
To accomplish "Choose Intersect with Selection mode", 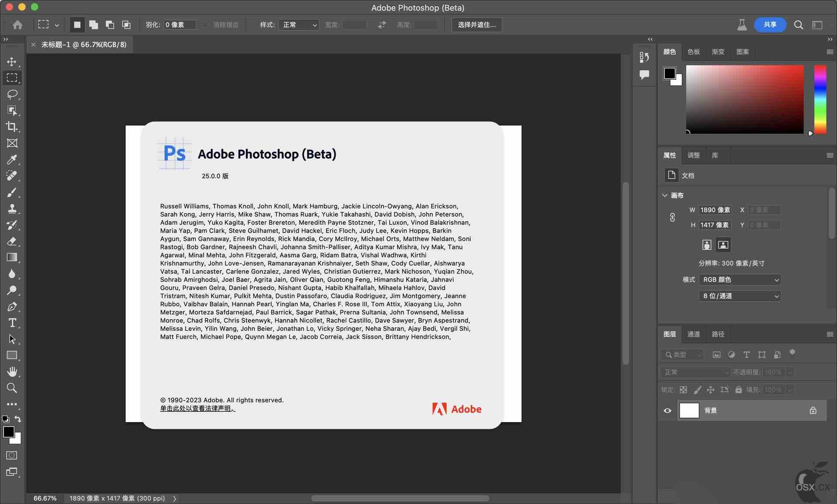I will 126,25.
